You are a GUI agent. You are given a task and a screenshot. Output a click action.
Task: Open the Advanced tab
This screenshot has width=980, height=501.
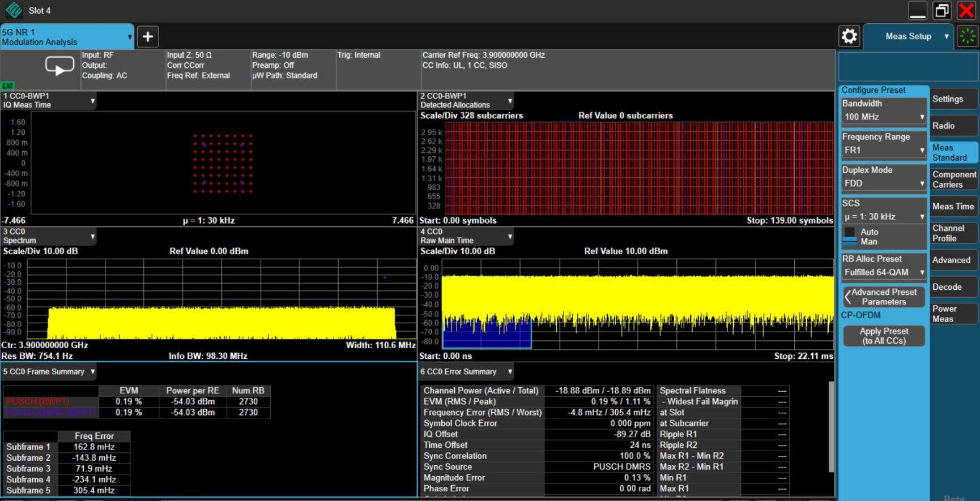tap(954, 260)
